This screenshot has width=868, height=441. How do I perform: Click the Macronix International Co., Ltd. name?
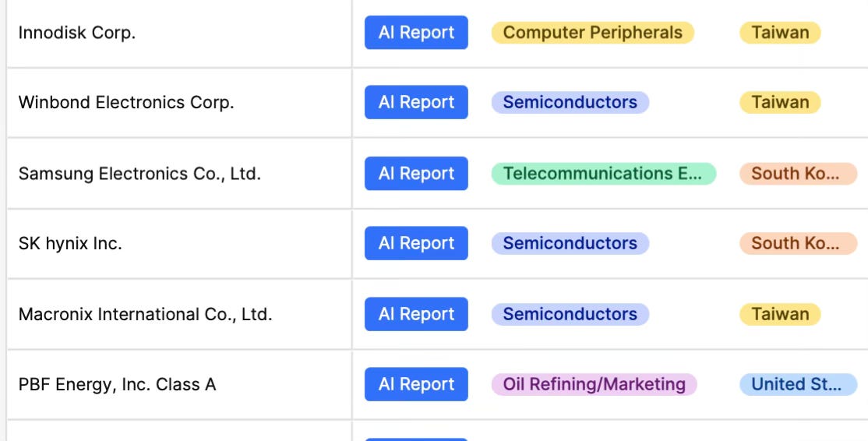(x=145, y=314)
